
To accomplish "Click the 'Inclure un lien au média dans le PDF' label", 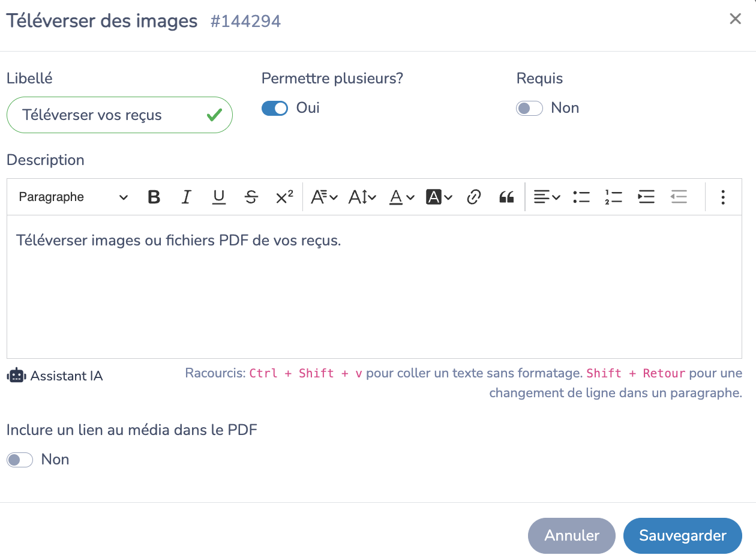I will click(x=132, y=430).
